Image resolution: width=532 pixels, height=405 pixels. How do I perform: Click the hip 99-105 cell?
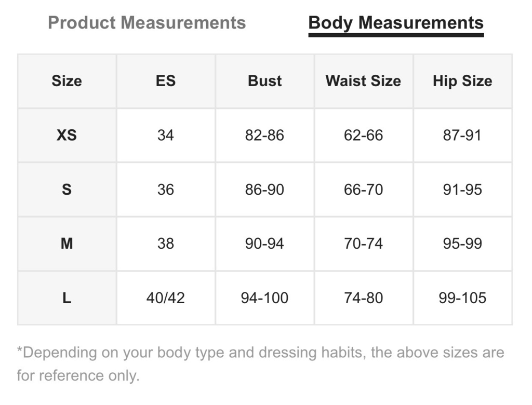462,298
